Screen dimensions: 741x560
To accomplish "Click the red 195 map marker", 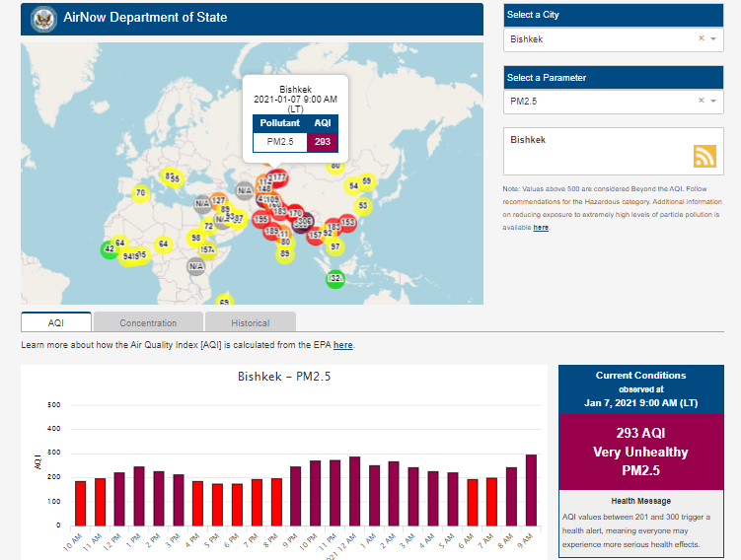I will [x=261, y=218].
